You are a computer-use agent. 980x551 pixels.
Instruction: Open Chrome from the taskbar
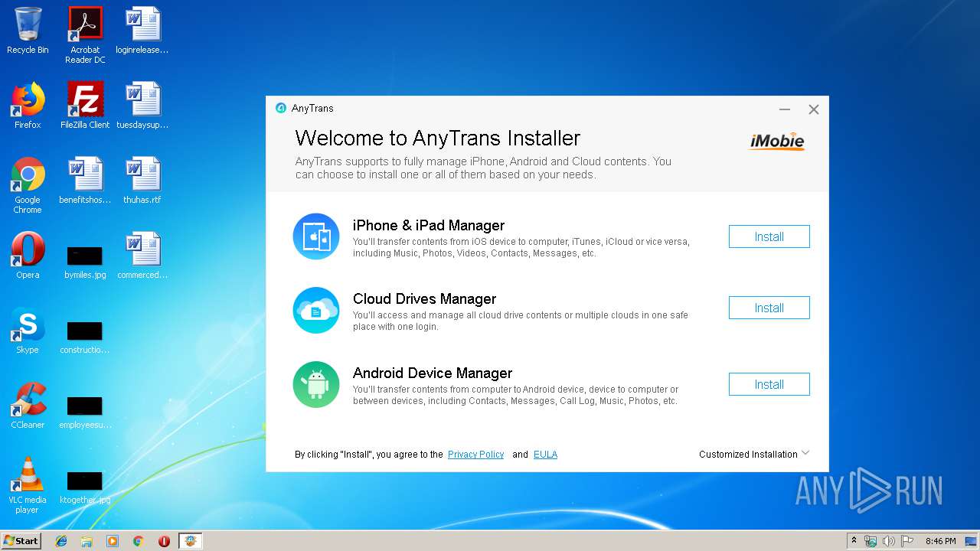(139, 541)
